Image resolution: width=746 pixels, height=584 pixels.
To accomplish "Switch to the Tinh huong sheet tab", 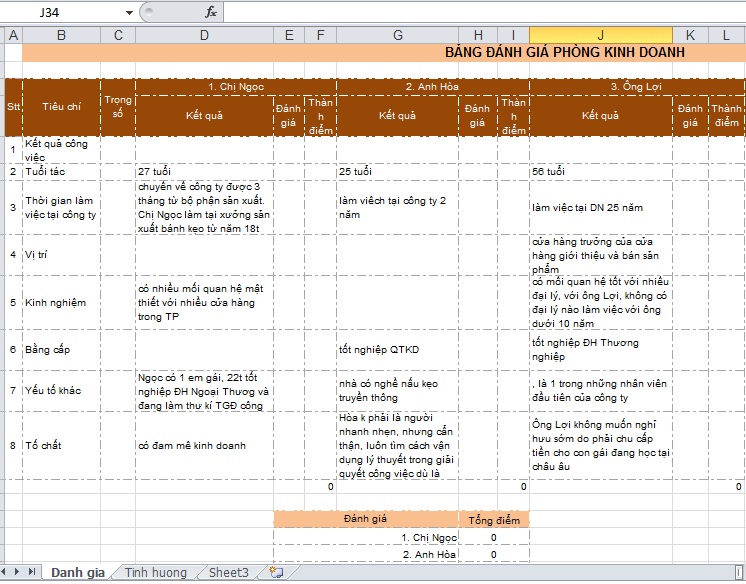I will 155,572.
